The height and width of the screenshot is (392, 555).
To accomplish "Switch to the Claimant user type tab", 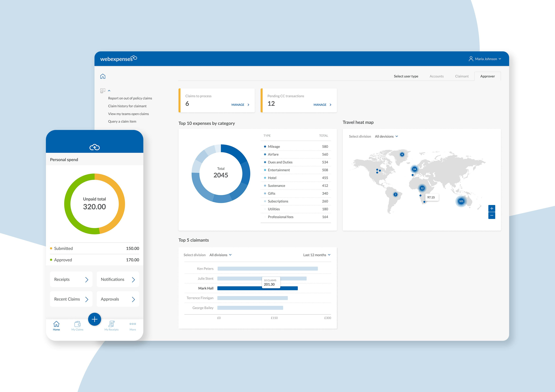I will [462, 76].
